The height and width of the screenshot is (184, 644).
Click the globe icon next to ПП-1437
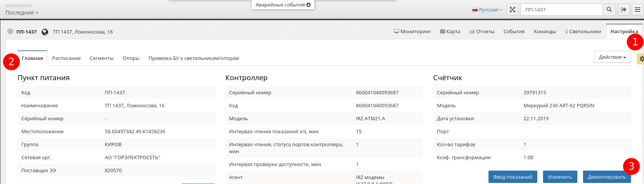(x=45, y=32)
